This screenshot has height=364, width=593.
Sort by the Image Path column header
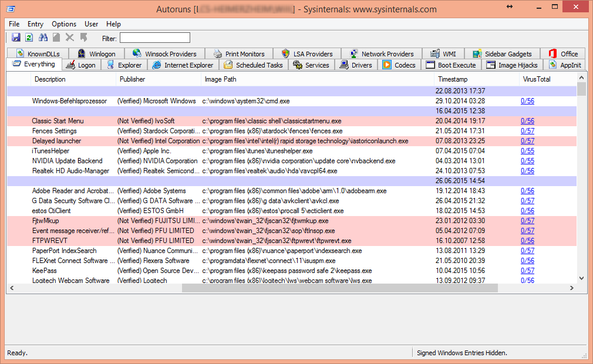pyautogui.click(x=317, y=79)
